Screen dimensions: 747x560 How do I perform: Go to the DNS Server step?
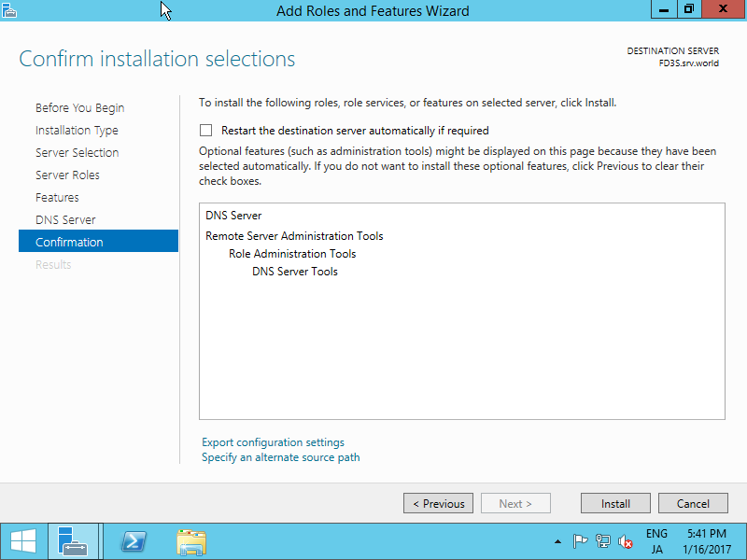65,220
